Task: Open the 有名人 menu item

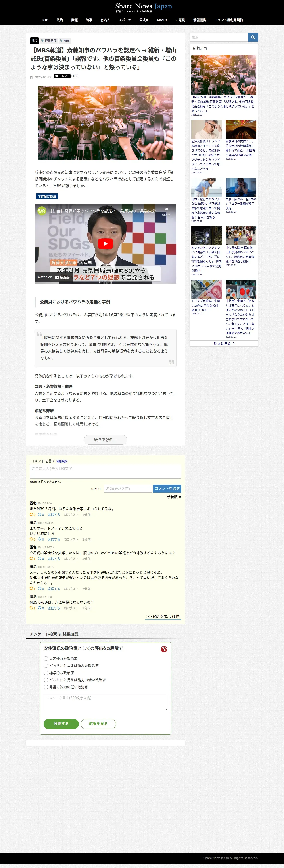Action: pyautogui.click(x=105, y=20)
